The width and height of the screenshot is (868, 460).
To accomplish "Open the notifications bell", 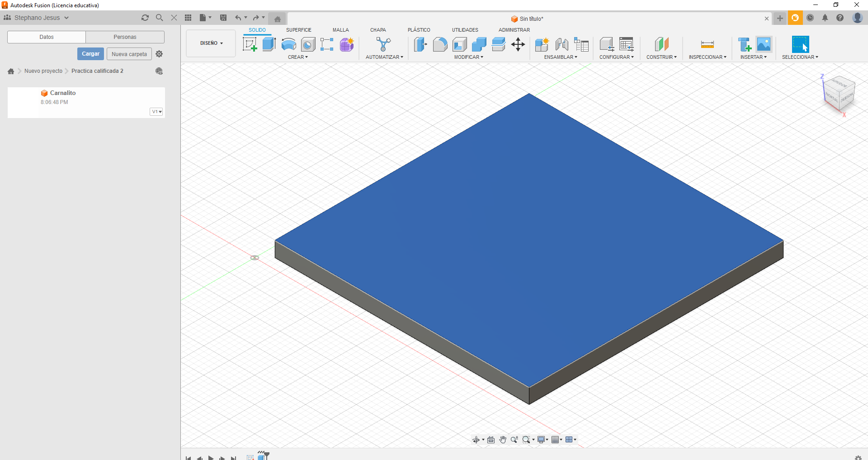I will [x=825, y=18].
